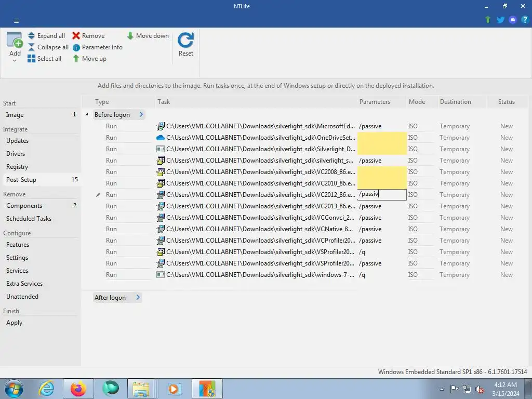Image resolution: width=532 pixels, height=399 pixels.
Task: Open the hamburger menu icon
Action: click(x=16, y=21)
